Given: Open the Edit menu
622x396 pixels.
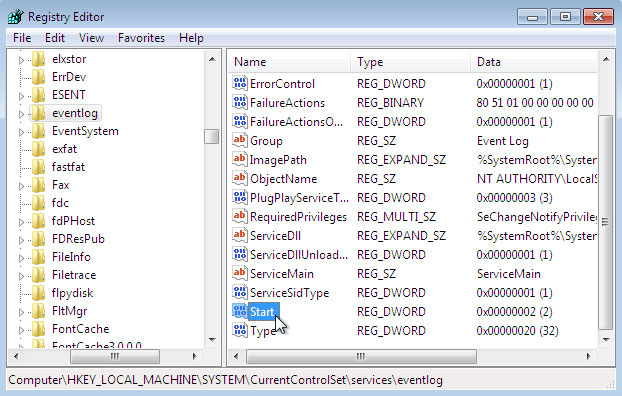Looking at the screenshot, I should coord(55,38).
